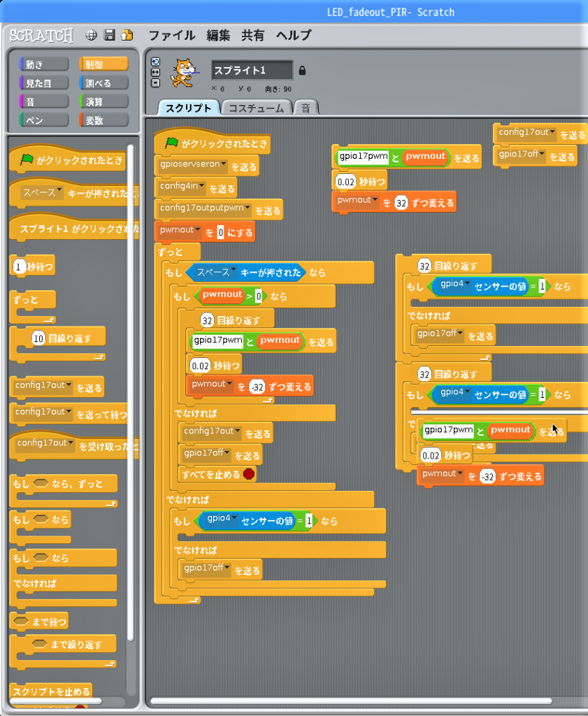Screen dimensions: 588x716
Task: Toggle the sprite padlock icon
Action: coord(302,71)
